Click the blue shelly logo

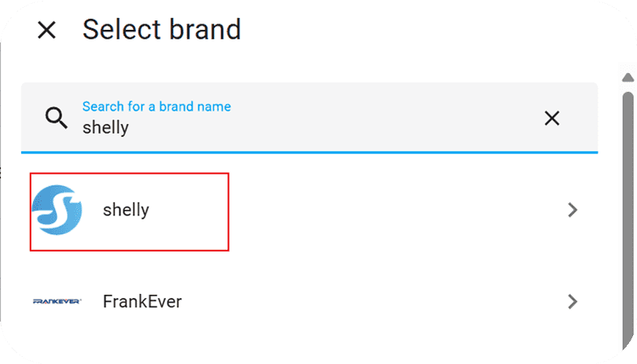(x=57, y=211)
